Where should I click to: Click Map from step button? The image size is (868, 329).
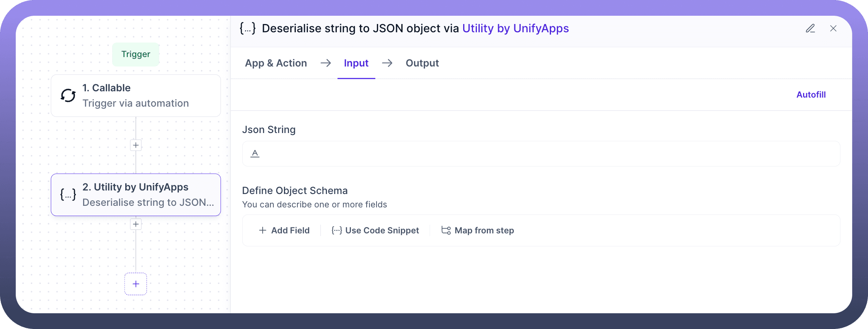(x=478, y=230)
